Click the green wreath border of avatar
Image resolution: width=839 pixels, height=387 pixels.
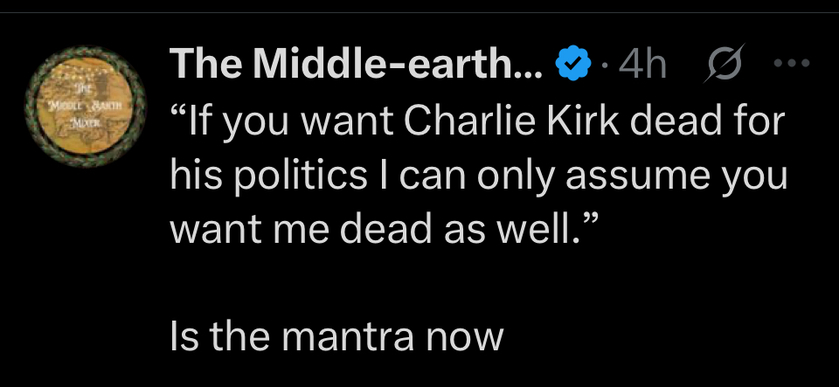(86, 51)
